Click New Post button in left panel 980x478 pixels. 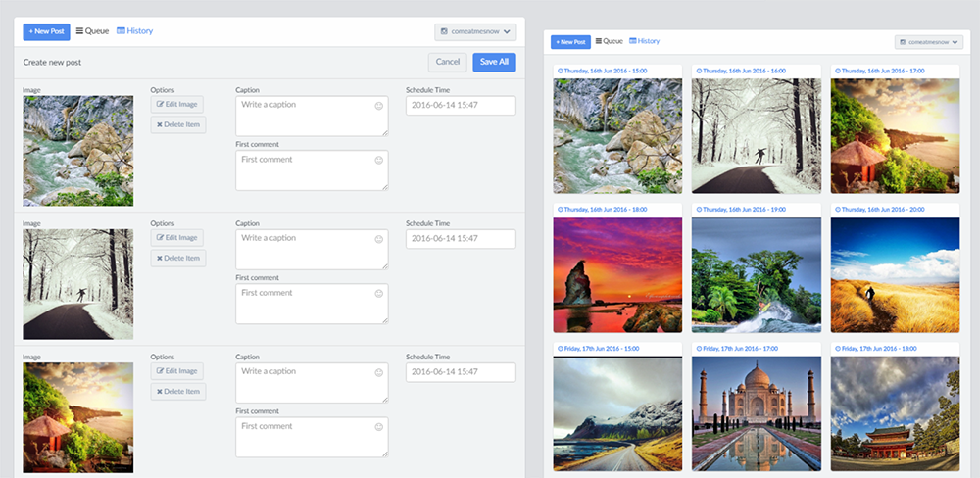pos(46,32)
